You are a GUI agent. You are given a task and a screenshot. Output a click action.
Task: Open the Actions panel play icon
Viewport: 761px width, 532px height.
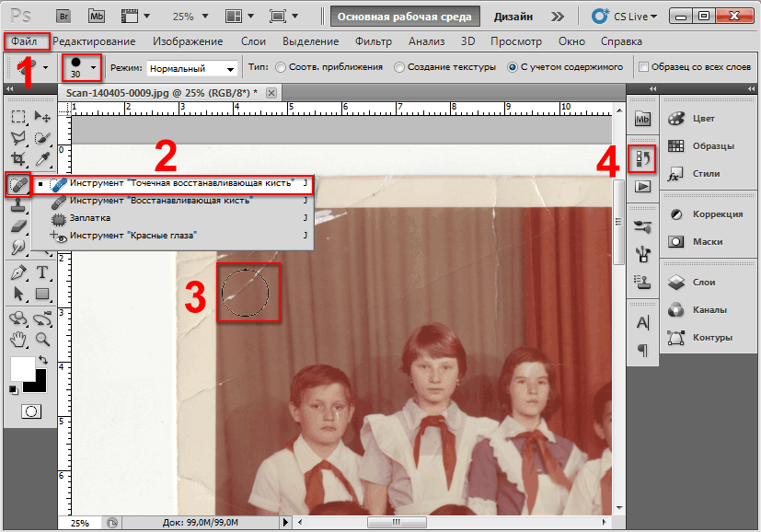click(x=642, y=187)
